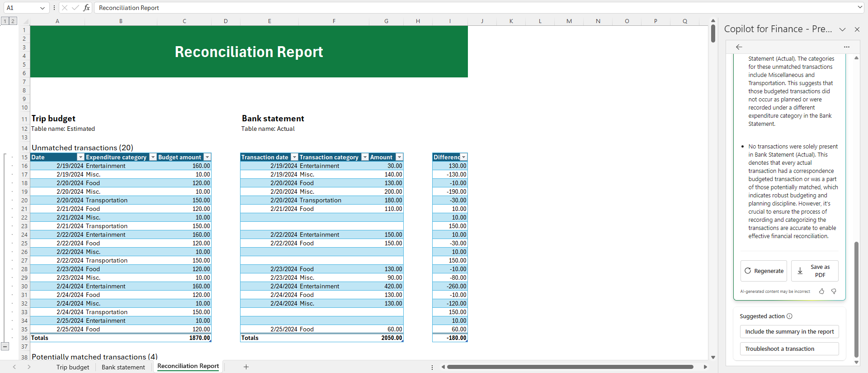Viewport: 868px width, 373px height.
Task: Click the Regenerate button
Action: (764, 271)
